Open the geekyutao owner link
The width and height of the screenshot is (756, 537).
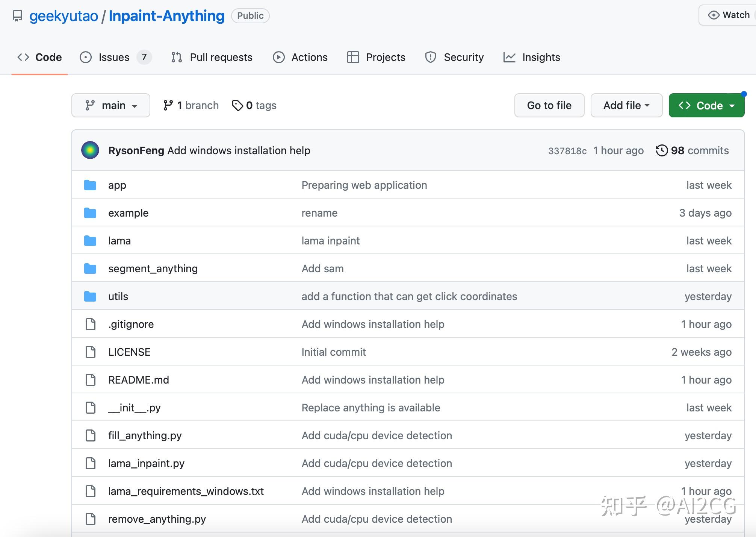pos(64,16)
